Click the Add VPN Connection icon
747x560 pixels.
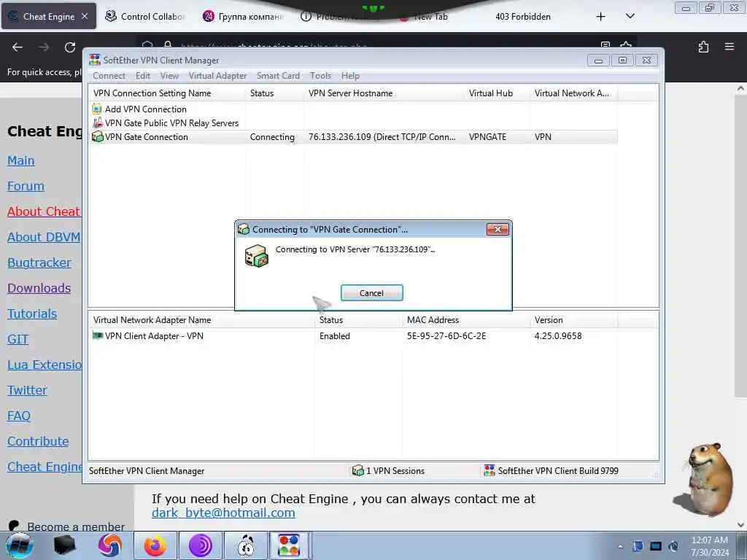[x=97, y=109]
